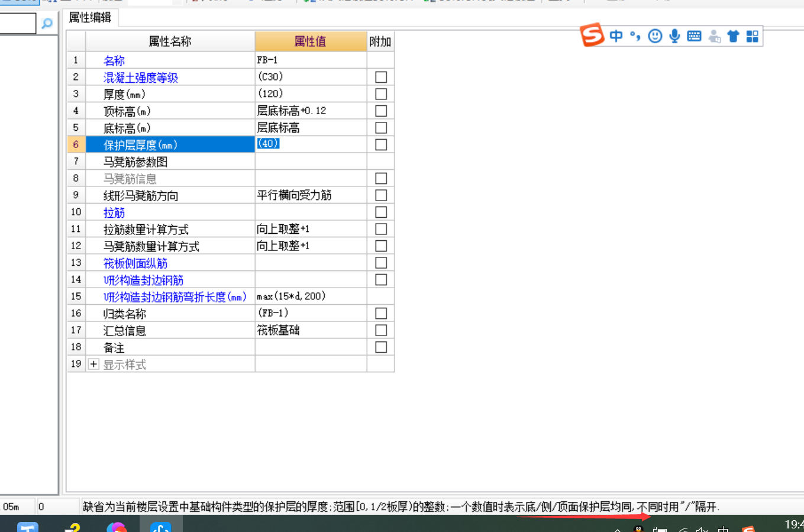The height and width of the screenshot is (532, 804).
Task: Click the search input box beside magnifier
Action: [18, 24]
